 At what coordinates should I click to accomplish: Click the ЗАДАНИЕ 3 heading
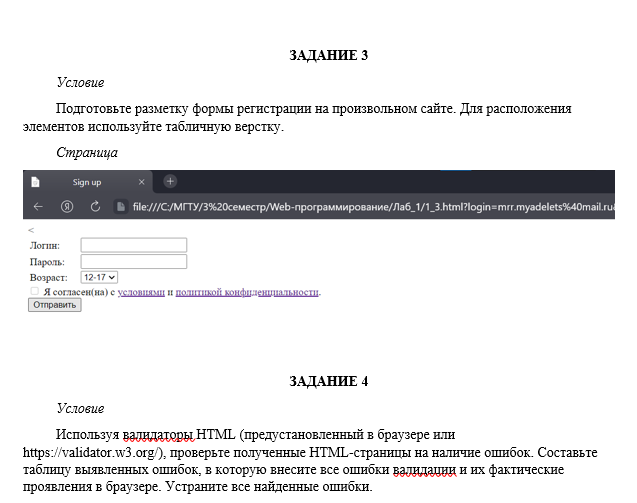click(x=328, y=55)
